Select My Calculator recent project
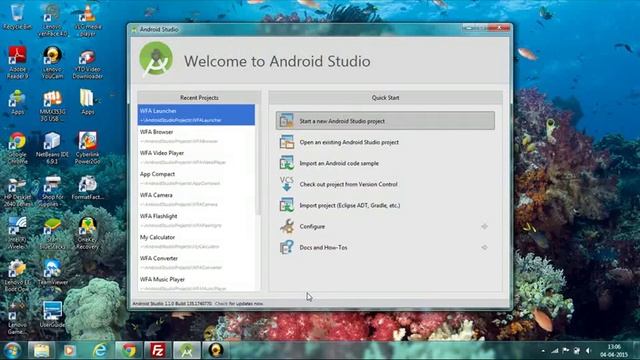Viewport: 640px width, 360px height. click(196, 241)
